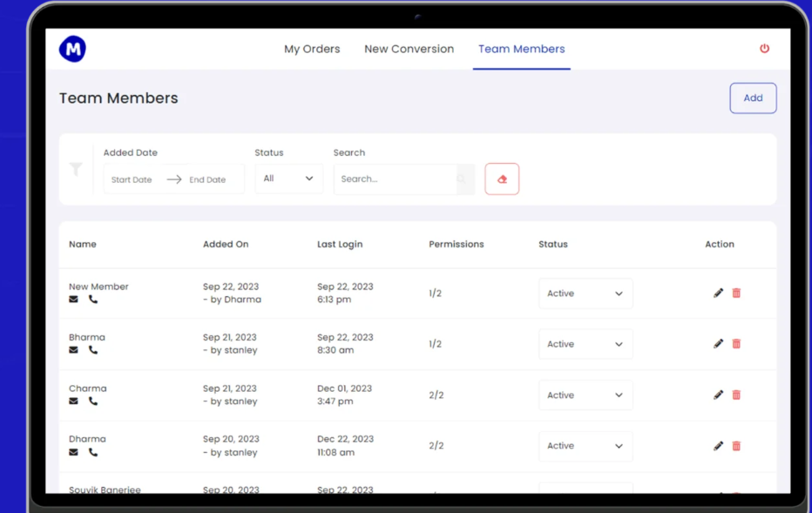This screenshot has width=812, height=513.
Task: Click the M logo icon
Action: click(72, 50)
